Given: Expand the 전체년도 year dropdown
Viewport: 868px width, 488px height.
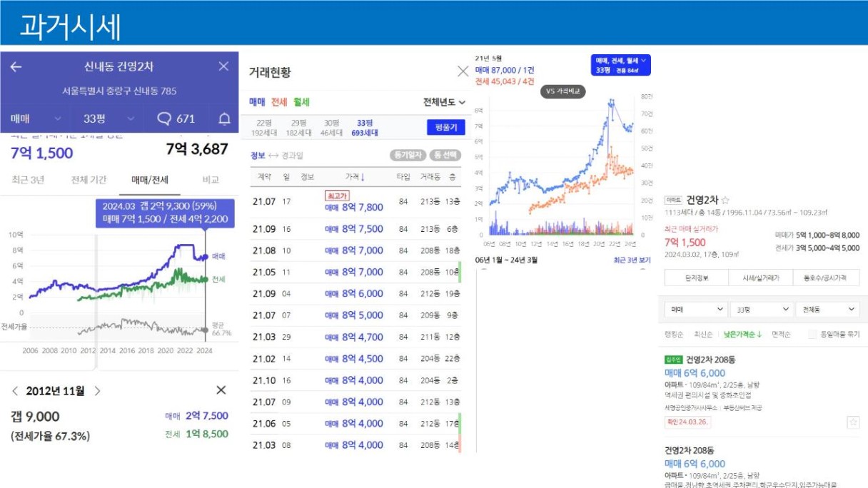Looking at the screenshot, I should pyautogui.click(x=444, y=102).
